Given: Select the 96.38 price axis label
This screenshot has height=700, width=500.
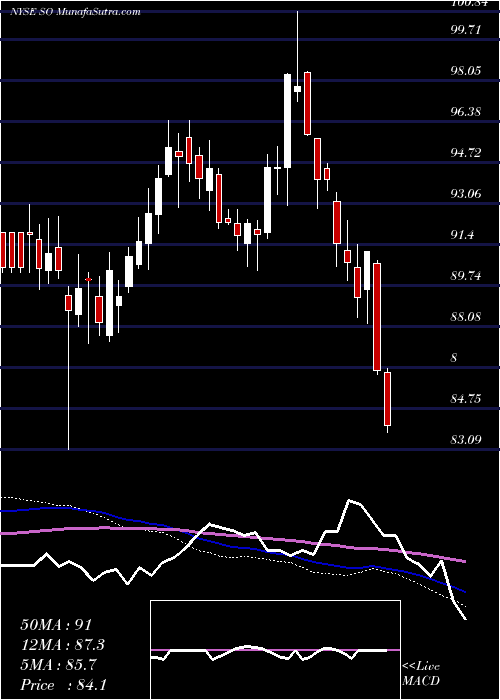Looking at the screenshot, I should [x=467, y=112].
